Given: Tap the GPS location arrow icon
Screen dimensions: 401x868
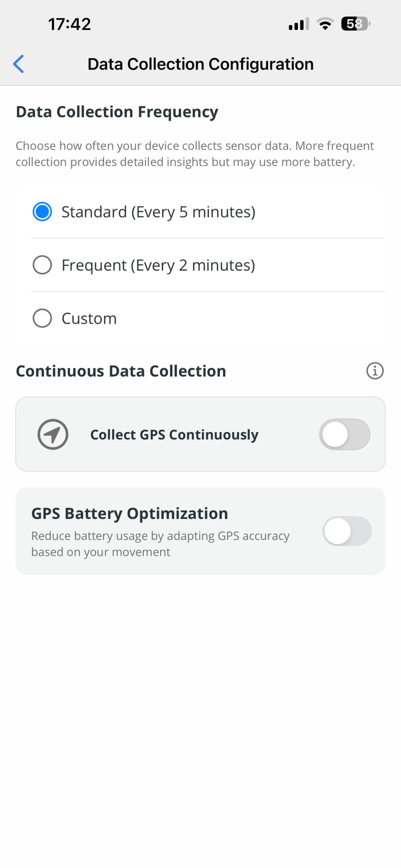Looking at the screenshot, I should 53,434.
